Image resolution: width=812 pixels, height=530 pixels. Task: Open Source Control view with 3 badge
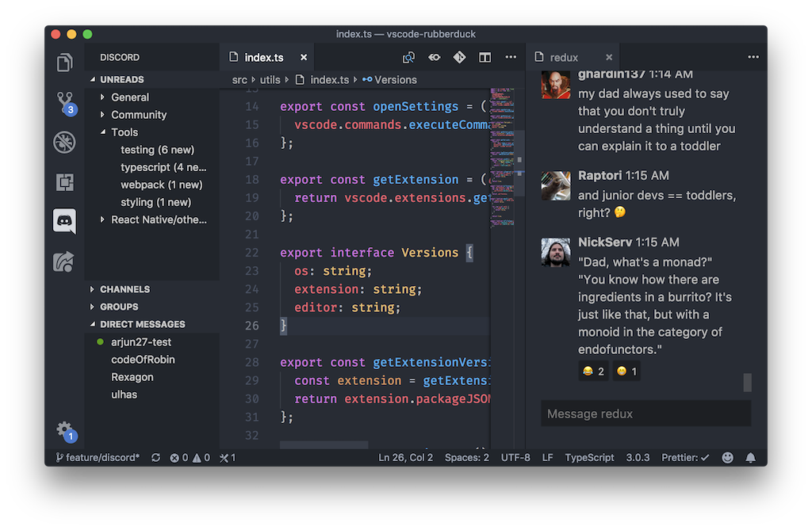[x=65, y=103]
